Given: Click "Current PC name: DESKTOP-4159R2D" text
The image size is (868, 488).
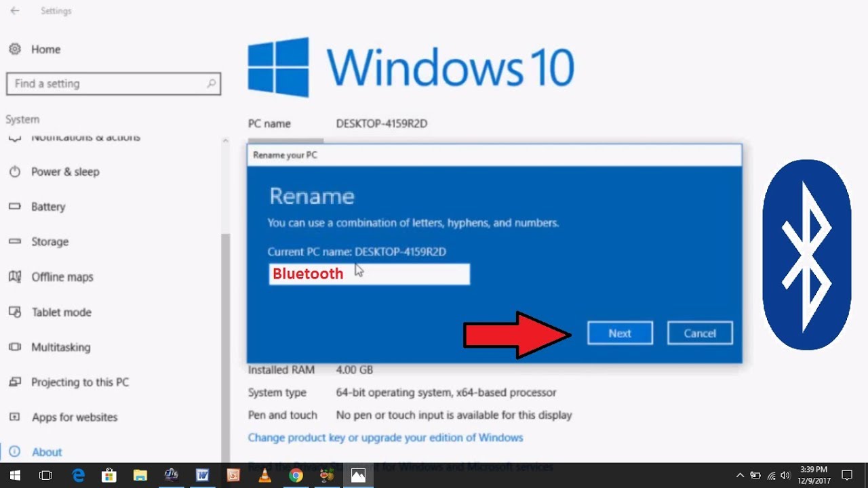Looking at the screenshot, I should pos(357,251).
